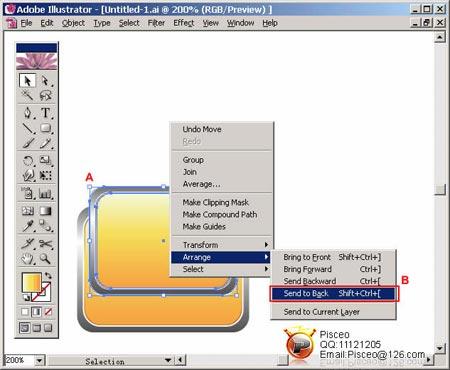Select the Gradient tool
This screenshot has width=450, height=370.
tap(45, 211)
